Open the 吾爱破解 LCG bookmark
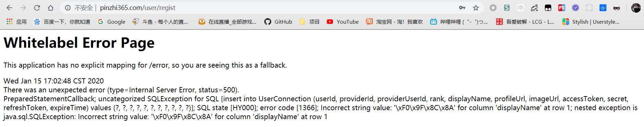Viewport: 644px width, 127px height. 525,22
